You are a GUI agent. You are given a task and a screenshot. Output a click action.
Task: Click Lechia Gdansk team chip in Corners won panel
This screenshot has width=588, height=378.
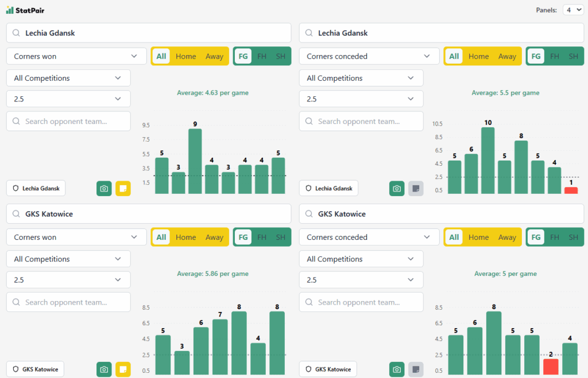coord(36,188)
